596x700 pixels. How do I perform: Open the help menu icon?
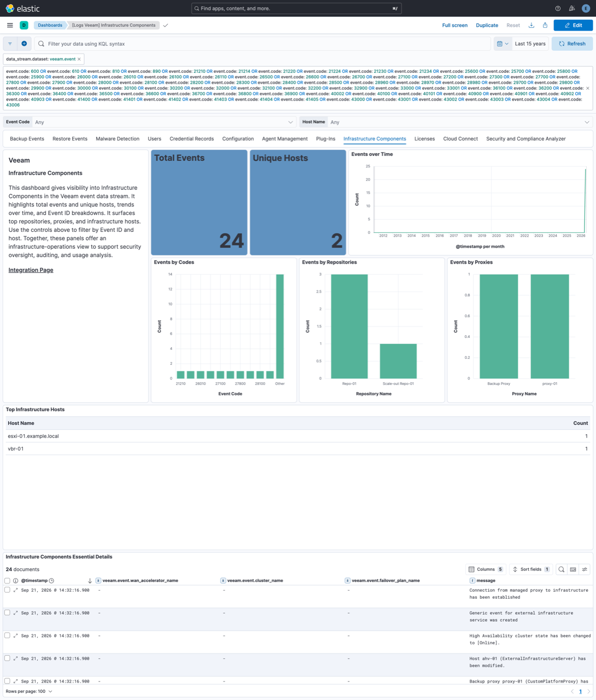click(x=558, y=9)
